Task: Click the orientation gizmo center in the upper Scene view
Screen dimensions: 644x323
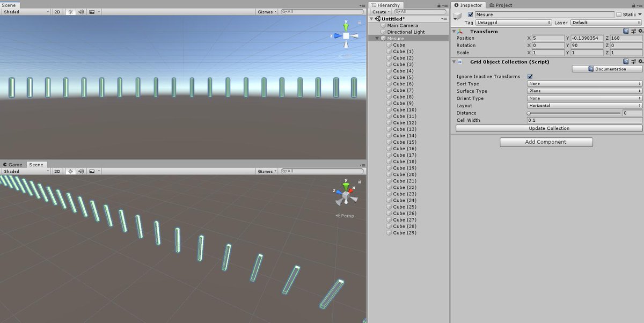Action: click(346, 36)
